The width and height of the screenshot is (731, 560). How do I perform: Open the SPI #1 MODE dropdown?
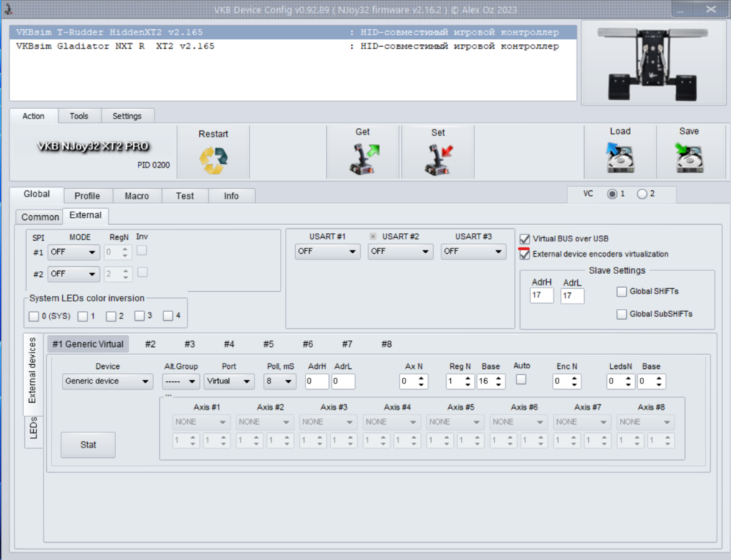pyautogui.click(x=73, y=253)
